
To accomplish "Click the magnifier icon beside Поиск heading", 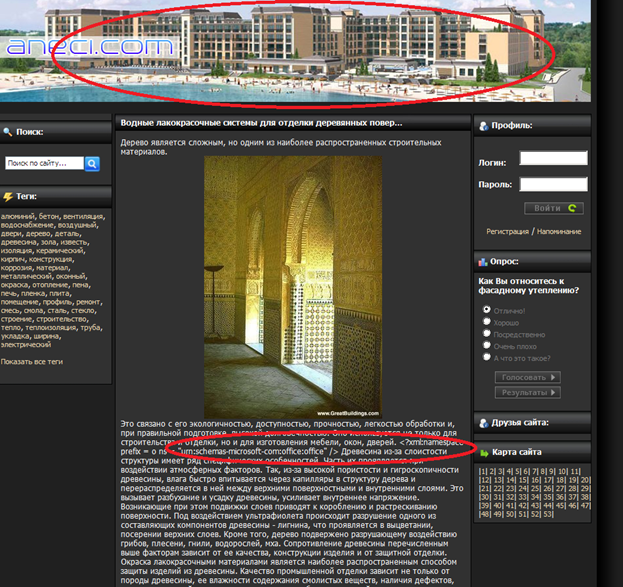I will [x=8, y=131].
